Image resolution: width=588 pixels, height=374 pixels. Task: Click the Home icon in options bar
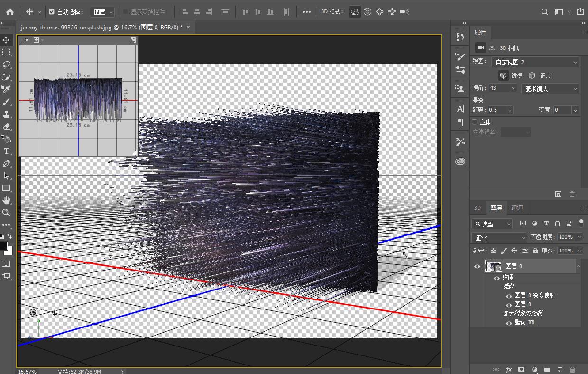click(x=10, y=12)
